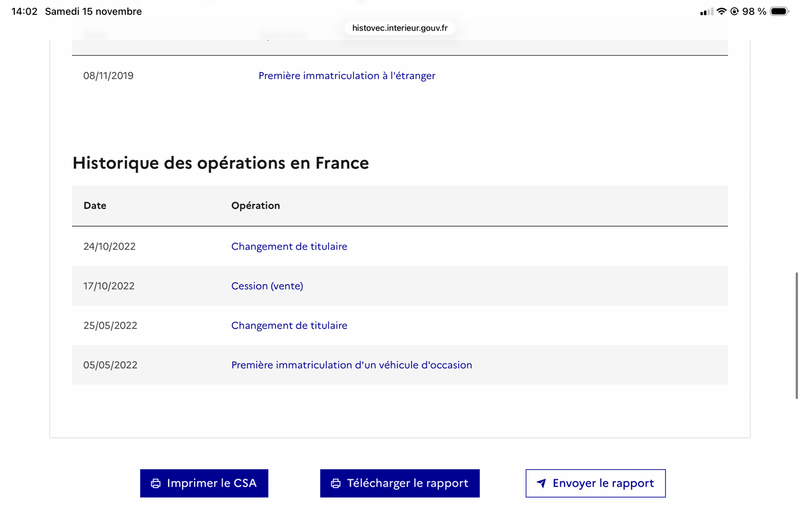Open Première immatriculation à l'étranger link
This screenshot has height=525, width=800.
pos(346,76)
